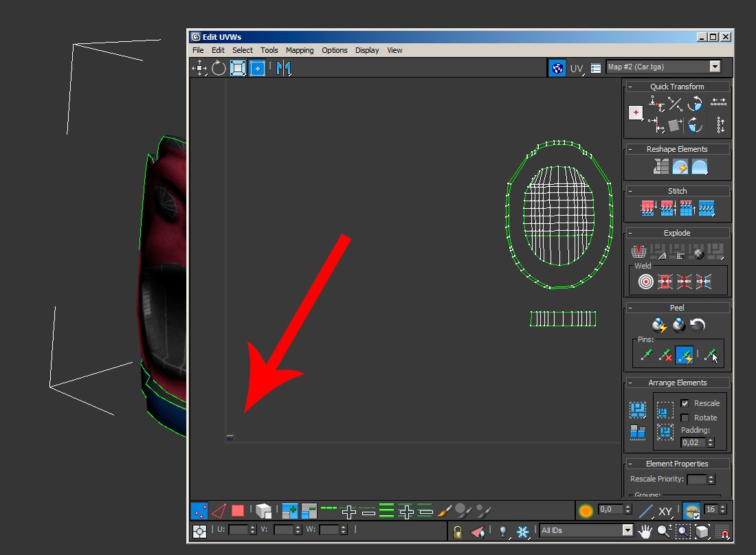The width and height of the screenshot is (756, 555).
Task: Open the Display menu in Edit UVWs
Action: [367, 50]
